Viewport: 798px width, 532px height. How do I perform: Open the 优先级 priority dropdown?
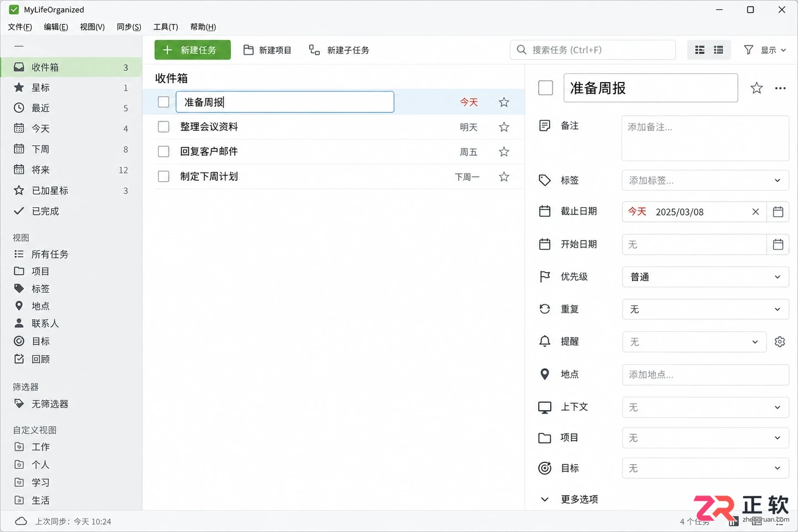point(705,277)
